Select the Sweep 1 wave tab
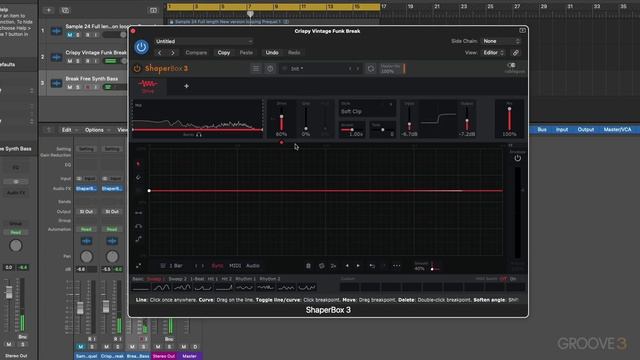The height and width of the screenshot is (360, 640). [x=156, y=279]
